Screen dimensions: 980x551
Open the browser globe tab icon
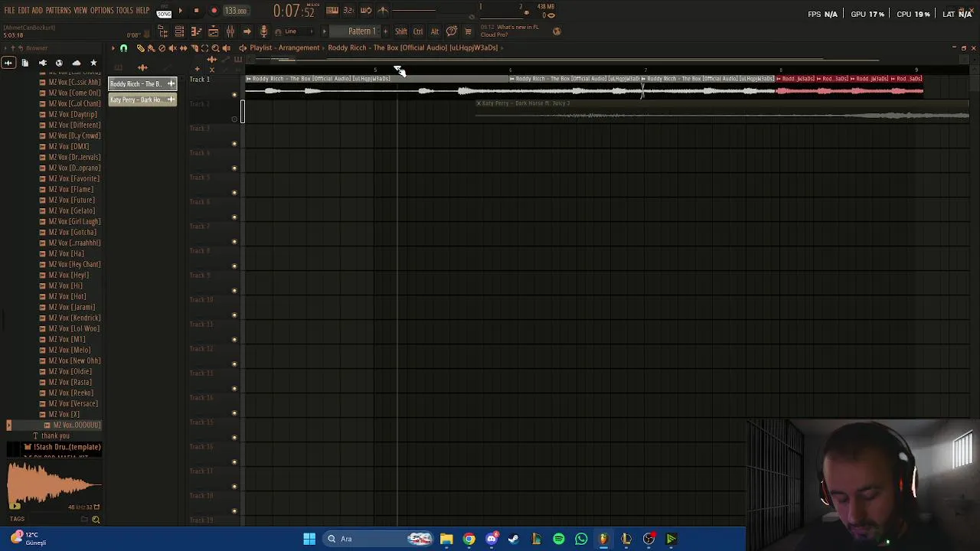[x=59, y=63]
